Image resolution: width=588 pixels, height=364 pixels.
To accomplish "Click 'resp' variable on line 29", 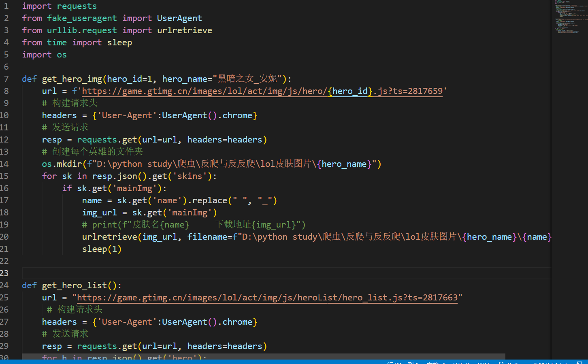I will pos(52,346).
